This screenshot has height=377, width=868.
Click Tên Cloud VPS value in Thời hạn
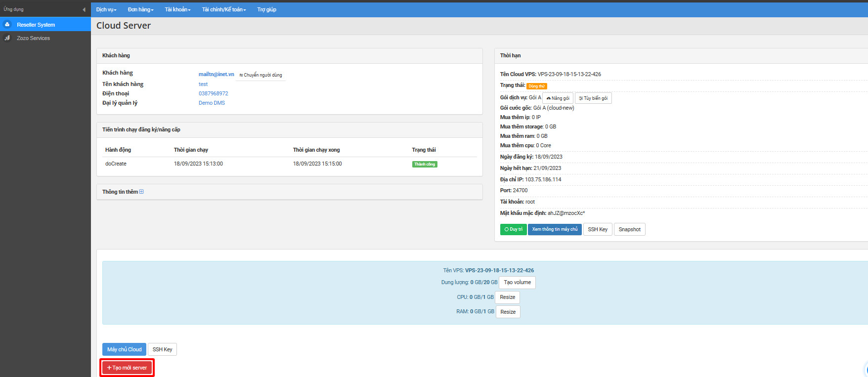(569, 74)
